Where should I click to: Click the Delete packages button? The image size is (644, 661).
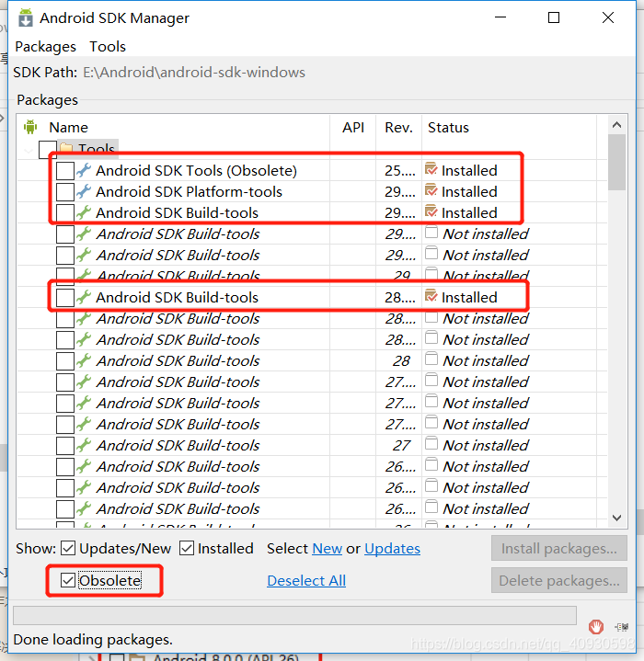click(x=558, y=580)
